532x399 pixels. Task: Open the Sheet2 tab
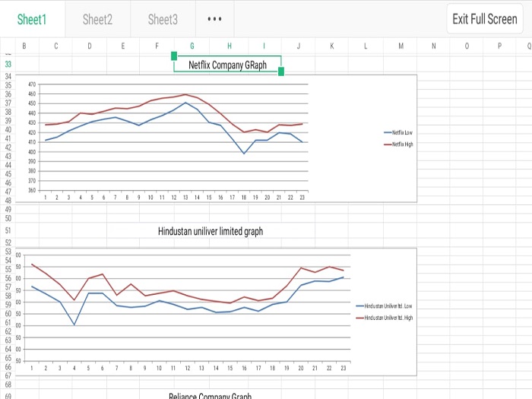tap(98, 19)
